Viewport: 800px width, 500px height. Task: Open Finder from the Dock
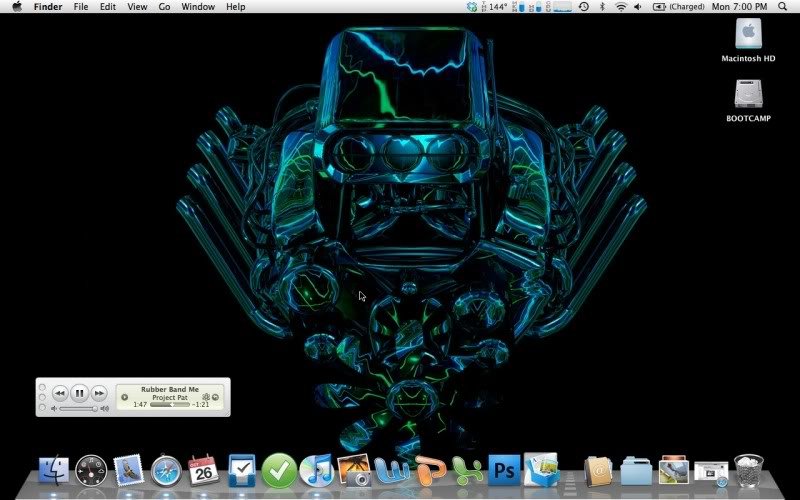click(x=54, y=469)
